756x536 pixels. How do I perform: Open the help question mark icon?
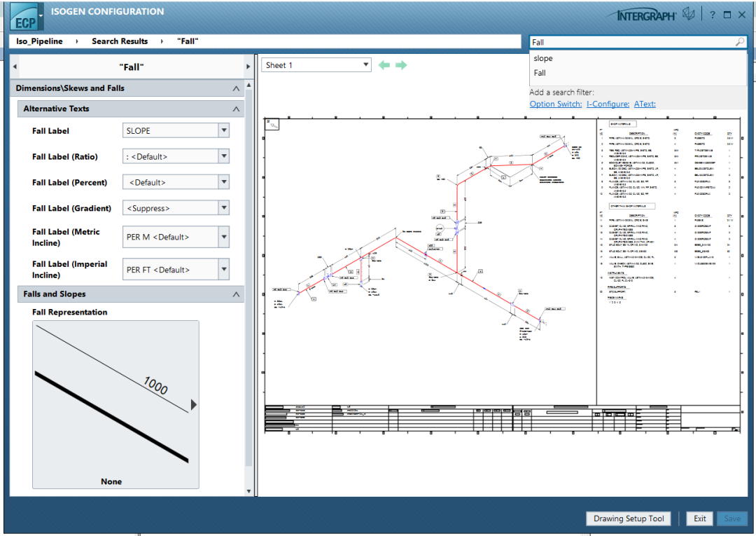[x=712, y=15]
